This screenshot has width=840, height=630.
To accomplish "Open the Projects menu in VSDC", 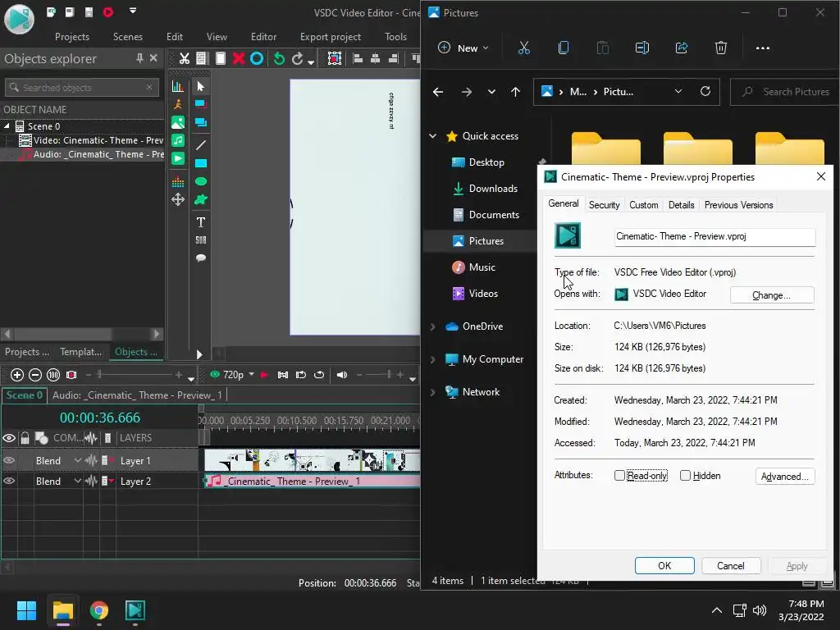I will tap(72, 36).
